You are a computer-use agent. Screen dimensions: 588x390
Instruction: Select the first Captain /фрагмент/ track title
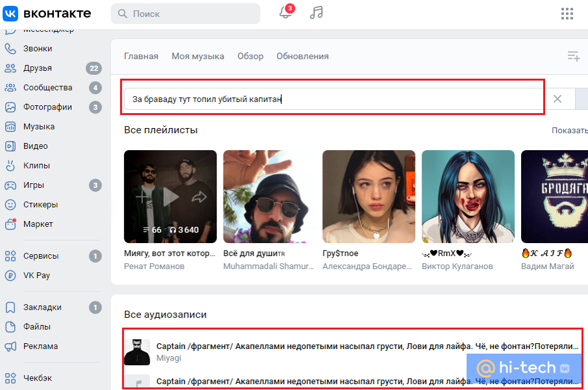(x=367, y=346)
